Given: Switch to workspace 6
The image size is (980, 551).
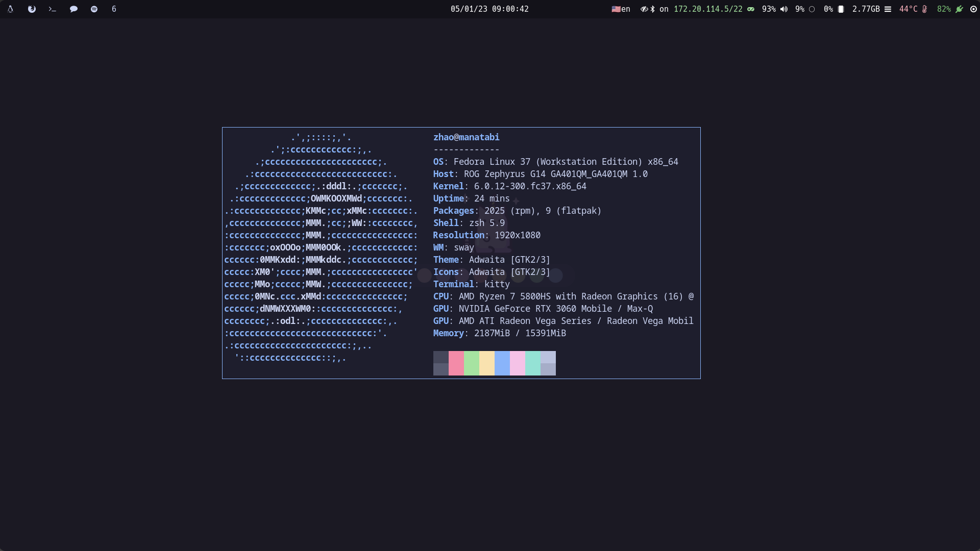Looking at the screenshot, I should (114, 9).
